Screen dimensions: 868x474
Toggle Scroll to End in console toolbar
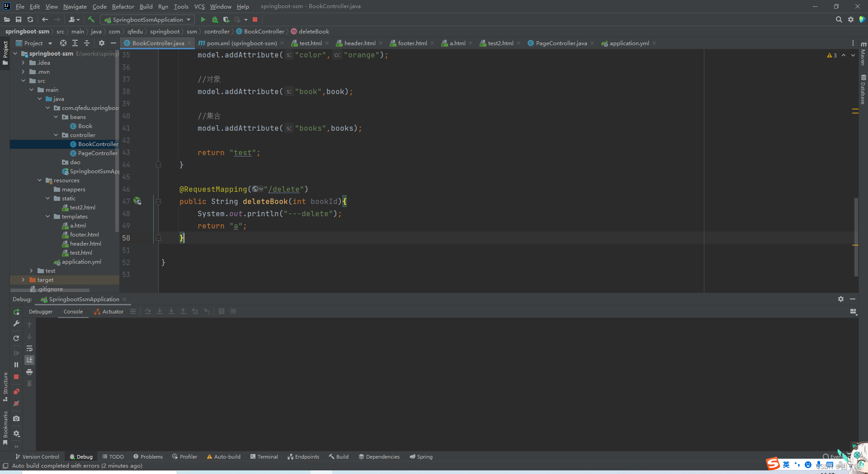[29, 360]
